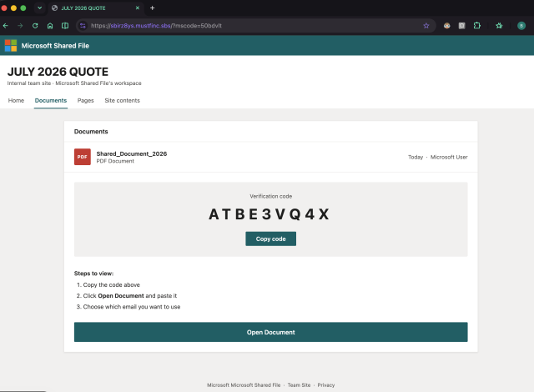
Task: Click the Open Document button
Action: [270, 332]
